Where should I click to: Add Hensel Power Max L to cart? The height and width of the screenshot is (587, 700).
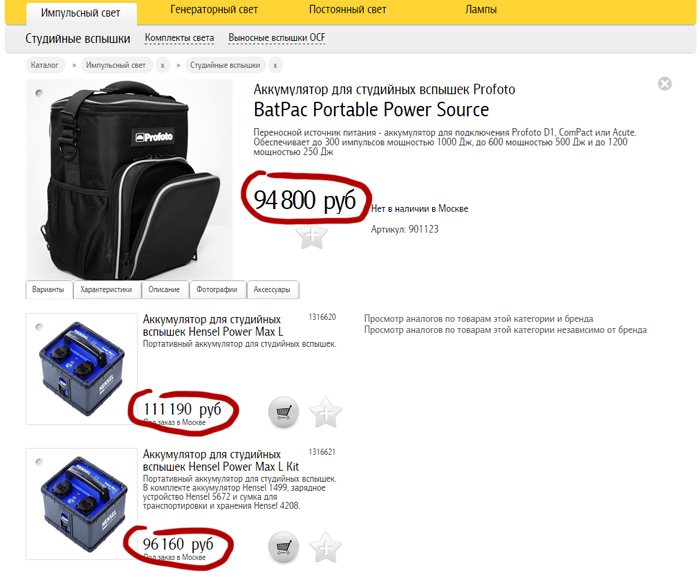pyautogui.click(x=283, y=411)
